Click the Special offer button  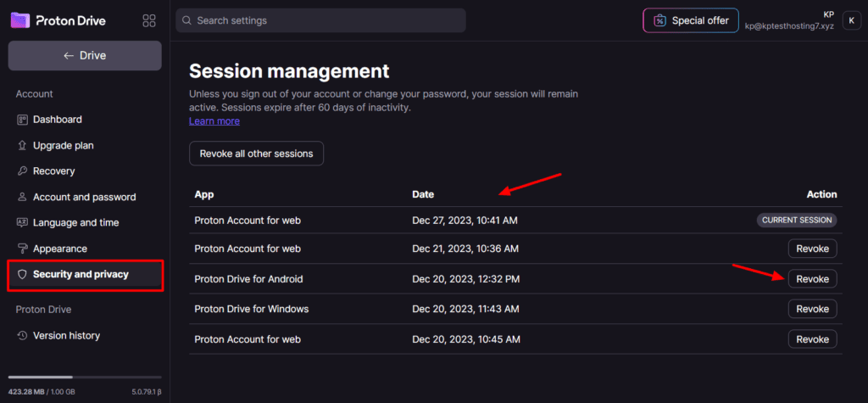point(691,20)
